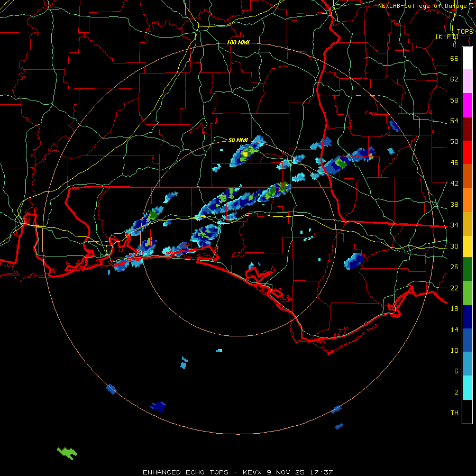Click the bright red legend swatch
Viewport: 476px width, 476px height.
[467, 152]
